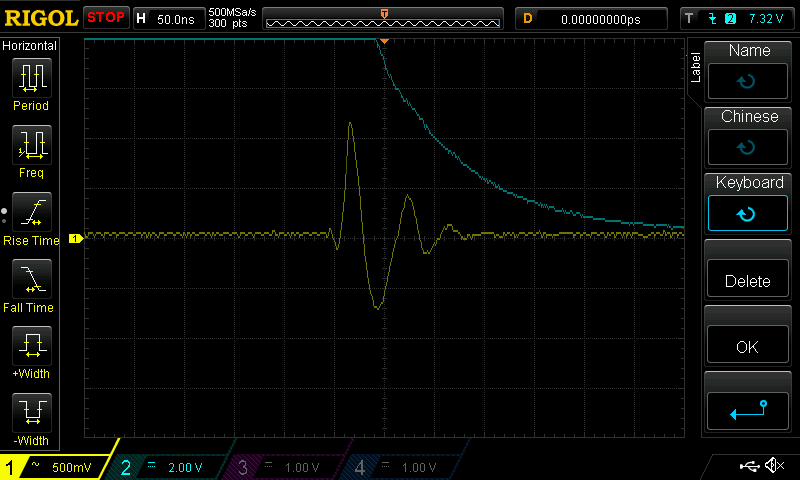Click the USB connection status icon
This screenshot has width=800, height=480.
click(x=749, y=465)
